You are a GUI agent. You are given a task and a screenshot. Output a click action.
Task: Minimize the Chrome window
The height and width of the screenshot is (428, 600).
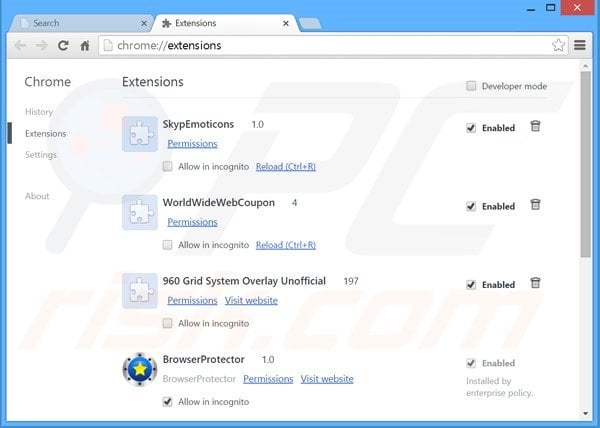(531, 8)
